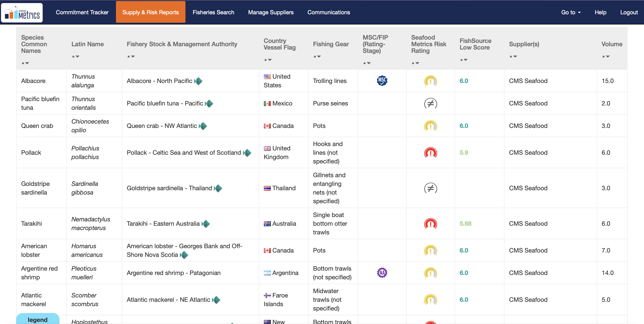Viewport: 644px width, 324px height.
Task: Toggle sort arrows under Fishing Gear
Action: point(317,56)
